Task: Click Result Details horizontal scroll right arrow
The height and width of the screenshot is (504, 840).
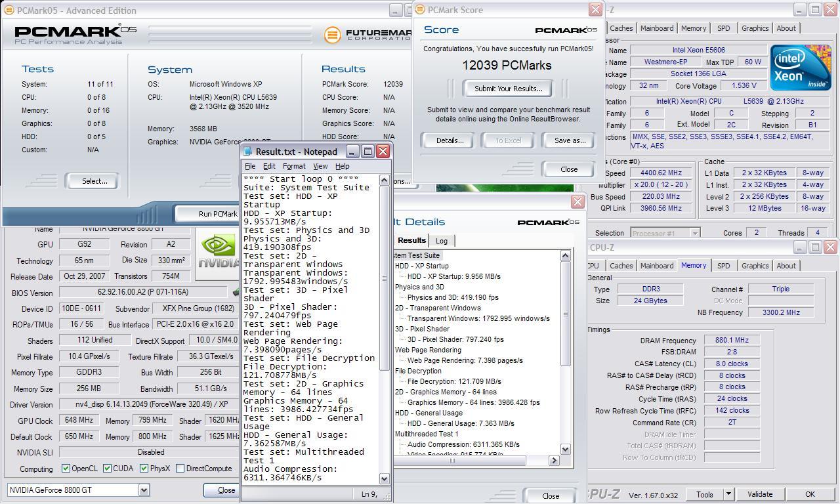Action: pyautogui.click(x=554, y=461)
